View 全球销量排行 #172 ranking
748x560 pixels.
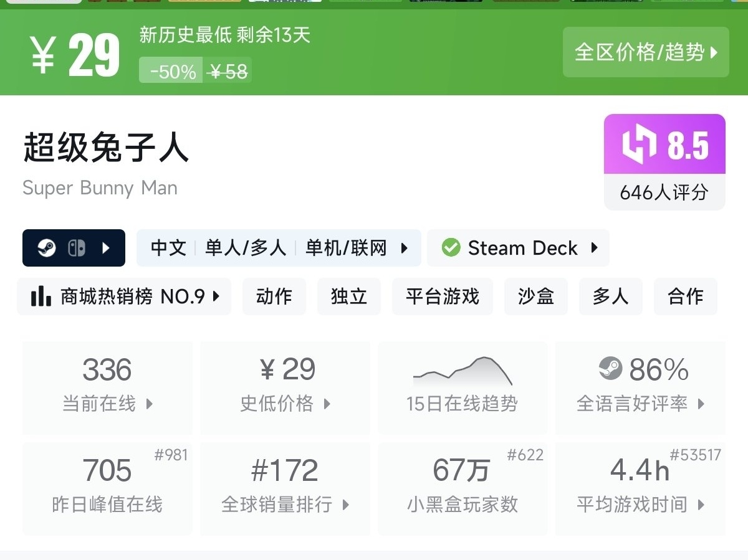pos(285,488)
